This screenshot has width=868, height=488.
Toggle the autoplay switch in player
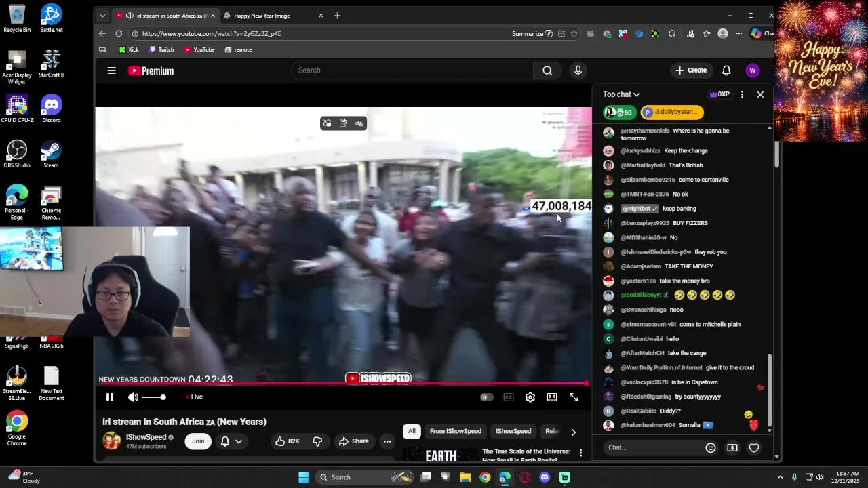[x=487, y=397]
